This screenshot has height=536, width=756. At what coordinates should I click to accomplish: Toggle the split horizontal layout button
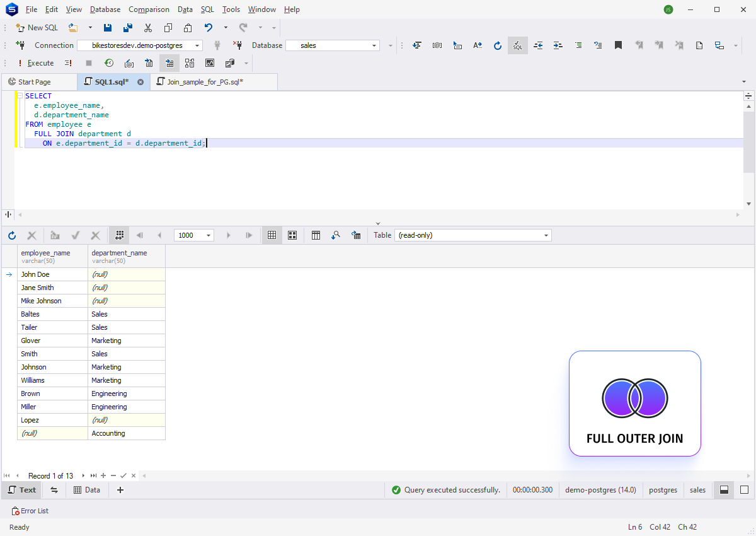724,490
